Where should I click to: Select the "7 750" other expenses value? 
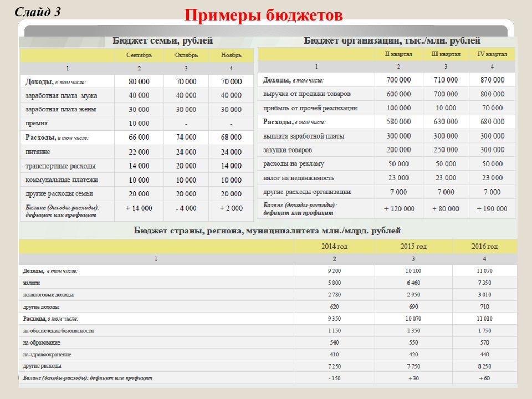pyautogui.click(x=413, y=366)
